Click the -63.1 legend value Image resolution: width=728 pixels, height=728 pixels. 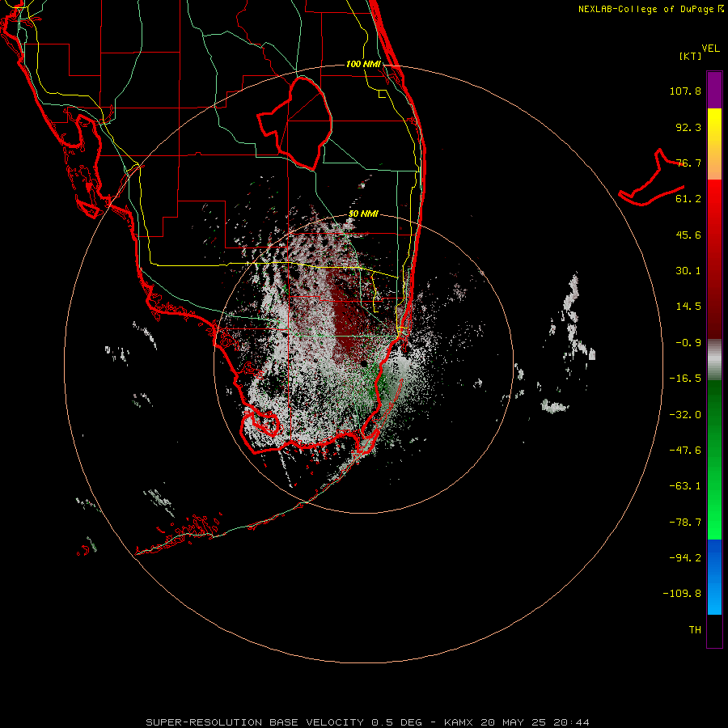point(685,486)
